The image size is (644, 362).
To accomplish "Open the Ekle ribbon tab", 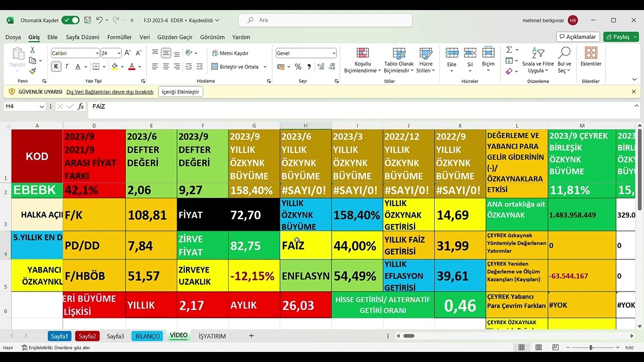I will pyautogui.click(x=52, y=37).
